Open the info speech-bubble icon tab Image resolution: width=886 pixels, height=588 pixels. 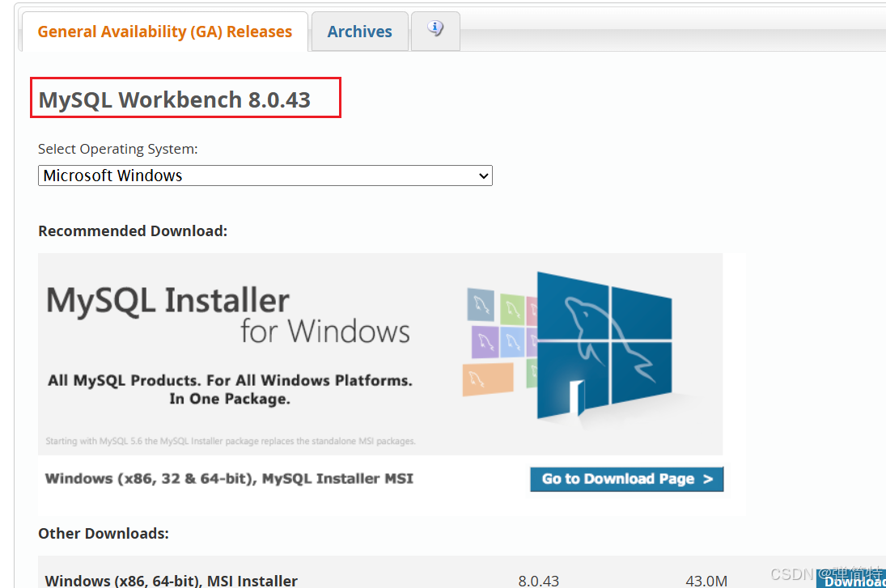(435, 31)
